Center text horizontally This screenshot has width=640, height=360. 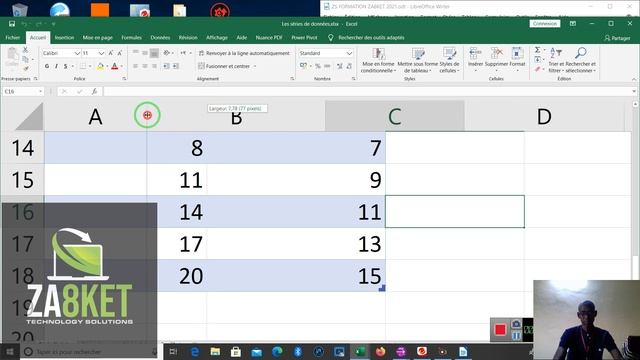(144, 66)
